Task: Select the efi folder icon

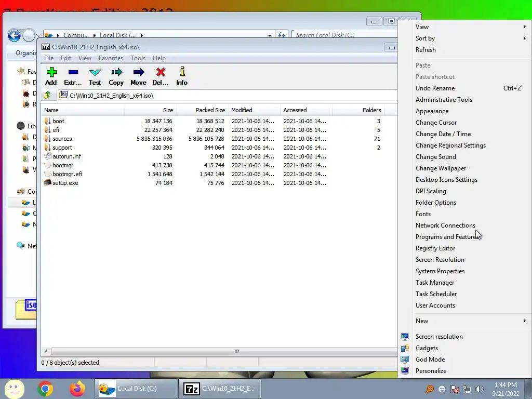Action: 47,129
